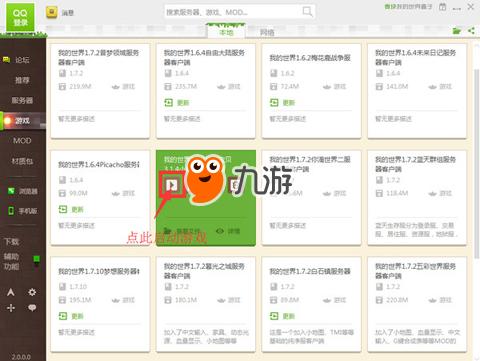Screen dimensions: 480x361
Task: Click the search magnifier icon
Action: click(x=307, y=12)
